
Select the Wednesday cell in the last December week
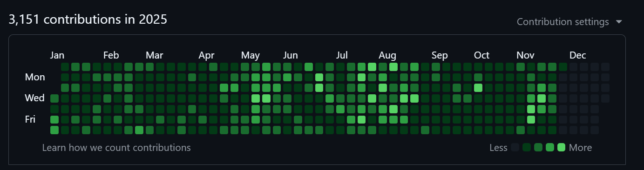605,98
